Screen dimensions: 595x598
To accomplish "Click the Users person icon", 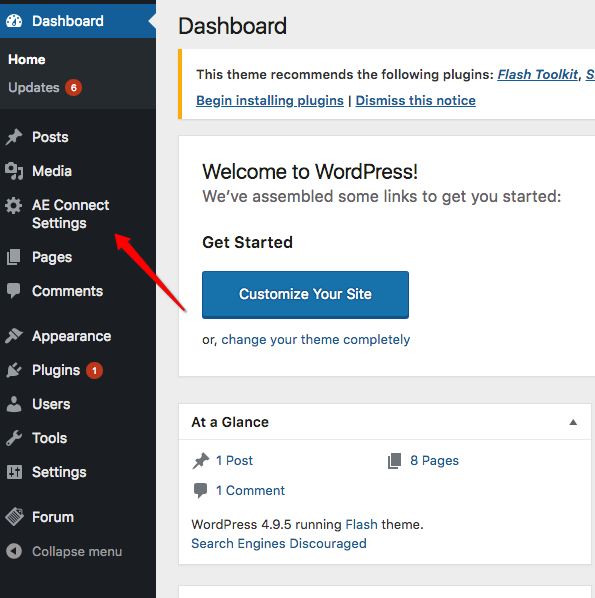I will pyautogui.click(x=14, y=404).
